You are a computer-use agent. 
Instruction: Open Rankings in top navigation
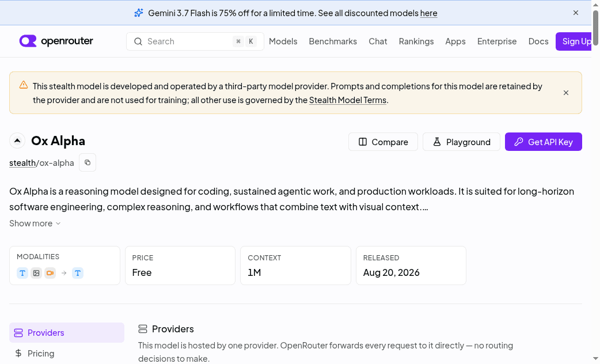click(x=416, y=41)
